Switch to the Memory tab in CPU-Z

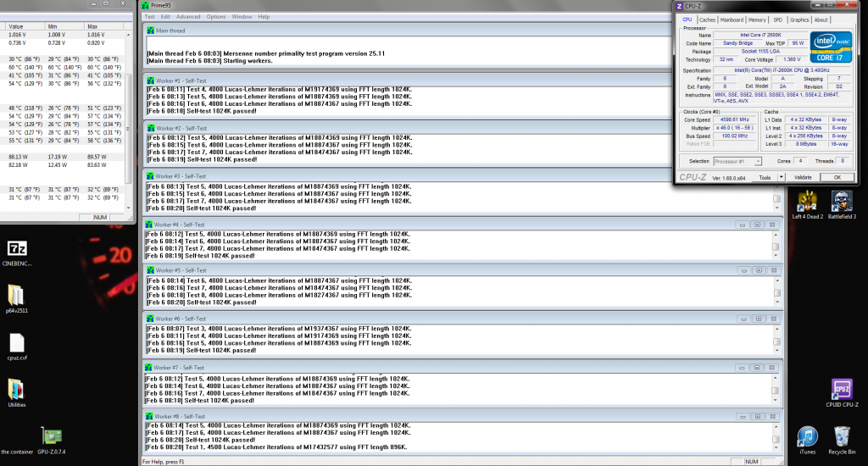[x=757, y=20]
